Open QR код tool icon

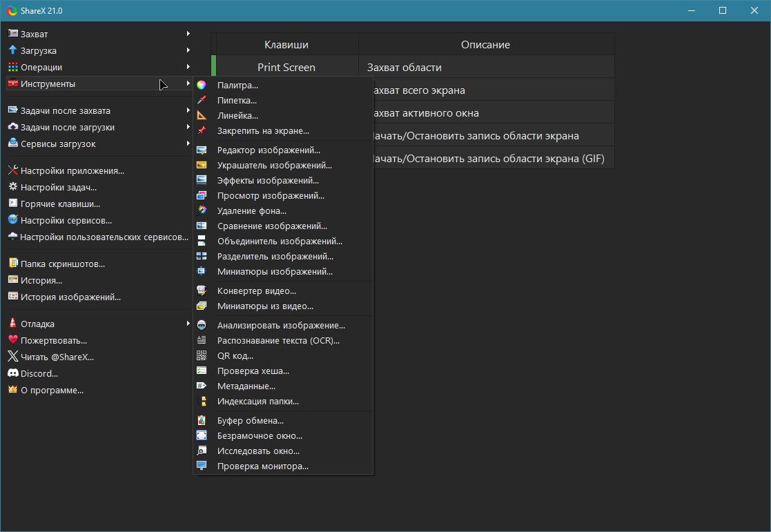click(202, 355)
